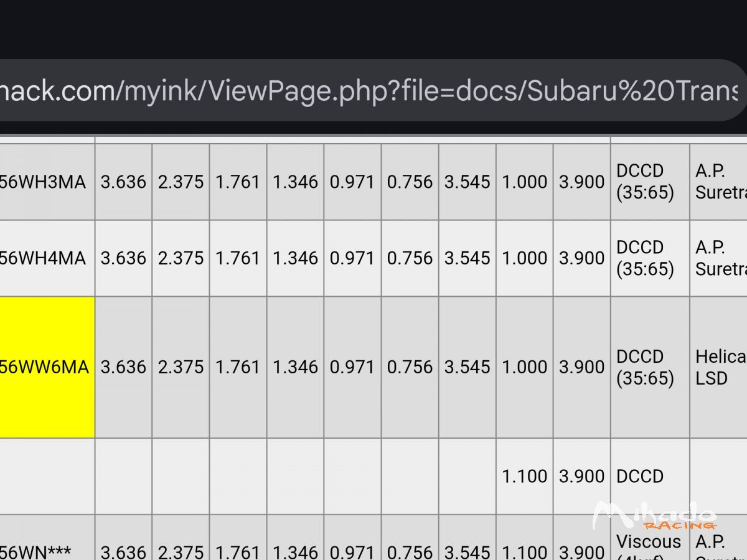Viewport: 747px width, 560px height.
Task: Click 3.900 in the 56WH3MA row
Action: click(581, 182)
